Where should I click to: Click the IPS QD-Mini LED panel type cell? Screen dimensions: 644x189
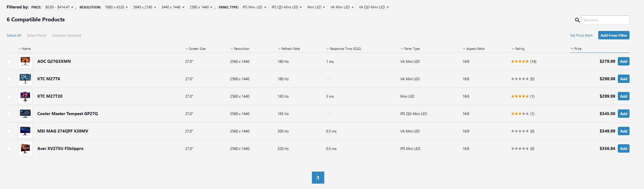[x=414, y=114]
